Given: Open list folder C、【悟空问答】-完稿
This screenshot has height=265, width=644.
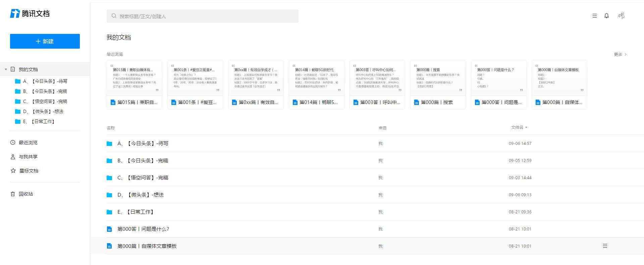Looking at the screenshot, I should pyautogui.click(x=143, y=178).
